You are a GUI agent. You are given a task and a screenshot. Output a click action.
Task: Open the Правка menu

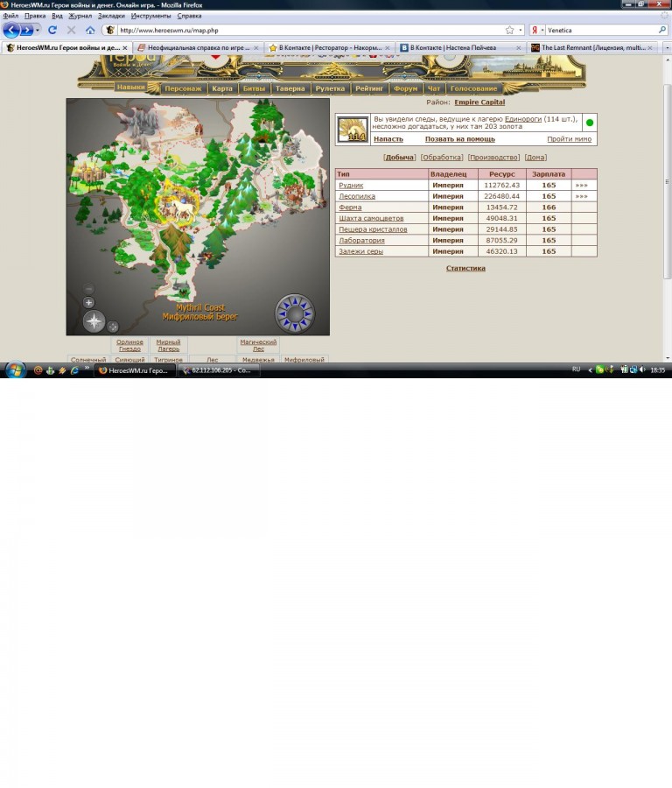click(x=35, y=16)
